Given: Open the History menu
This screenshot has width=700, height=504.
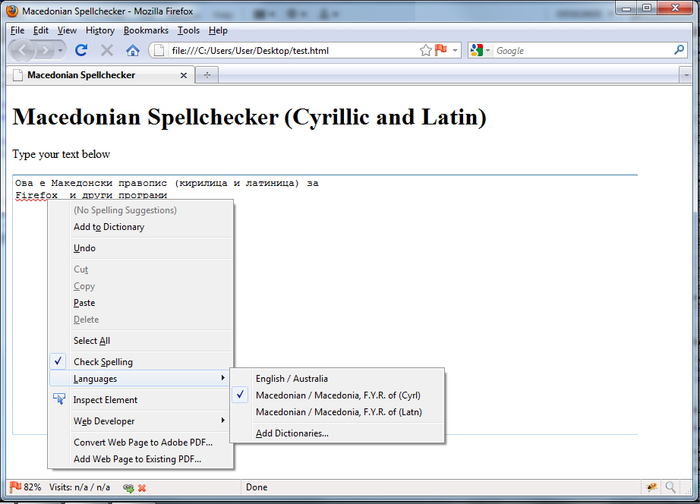Looking at the screenshot, I should [100, 30].
